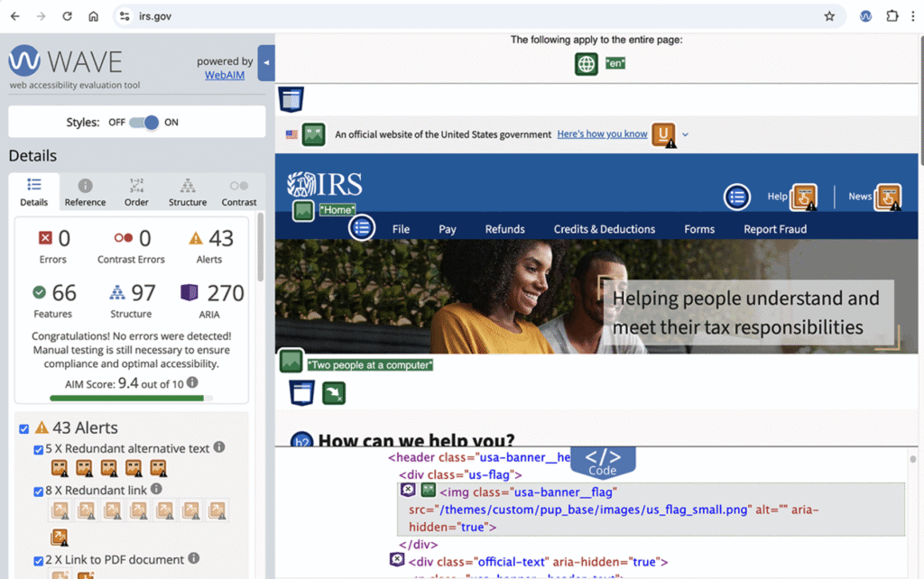Click info icon next to Redundant alternative text

tap(219, 447)
